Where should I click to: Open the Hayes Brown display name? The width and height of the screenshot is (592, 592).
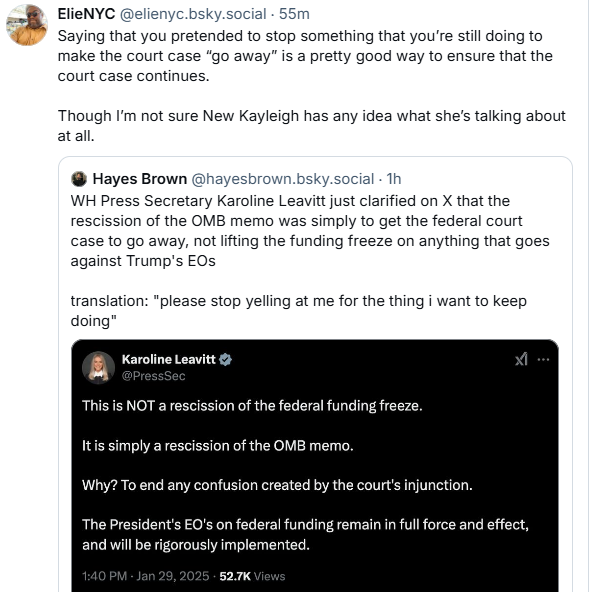coord(140,179)
